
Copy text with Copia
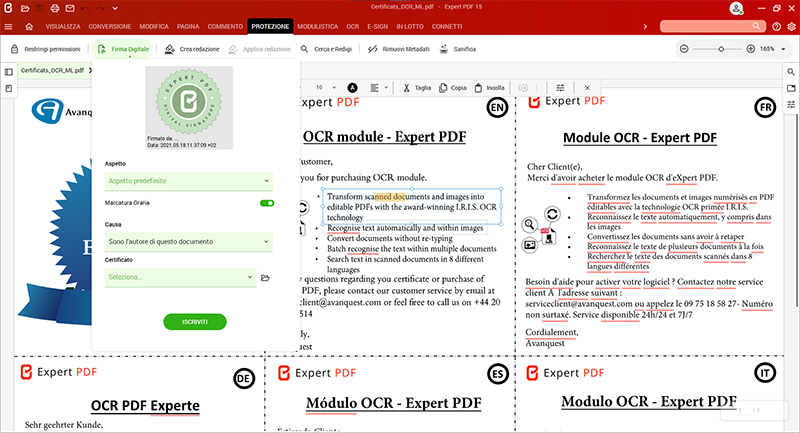(453, 88)
